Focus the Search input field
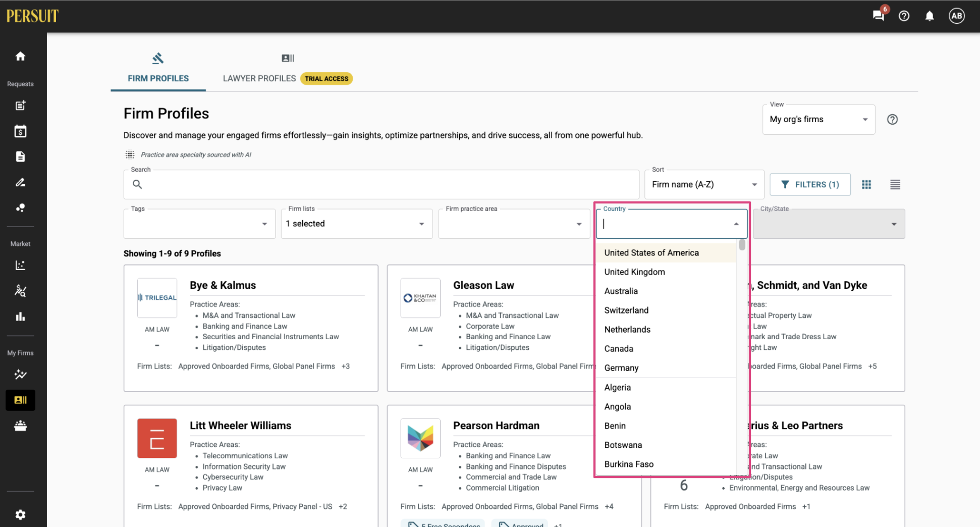 click(382, 185)
